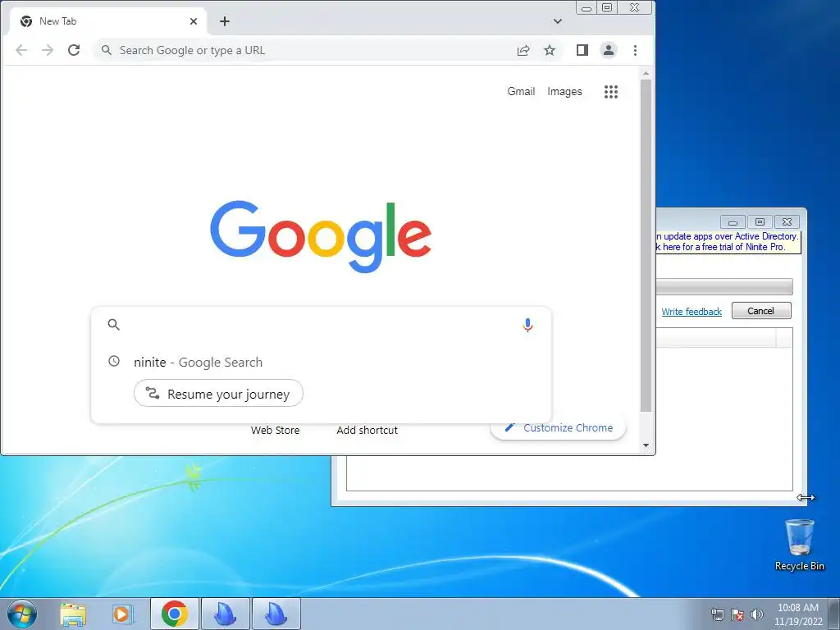This screenshot has width=840, height=630.
Task: Click the Ninite Pro free trial banner
Action: (728, 242)
